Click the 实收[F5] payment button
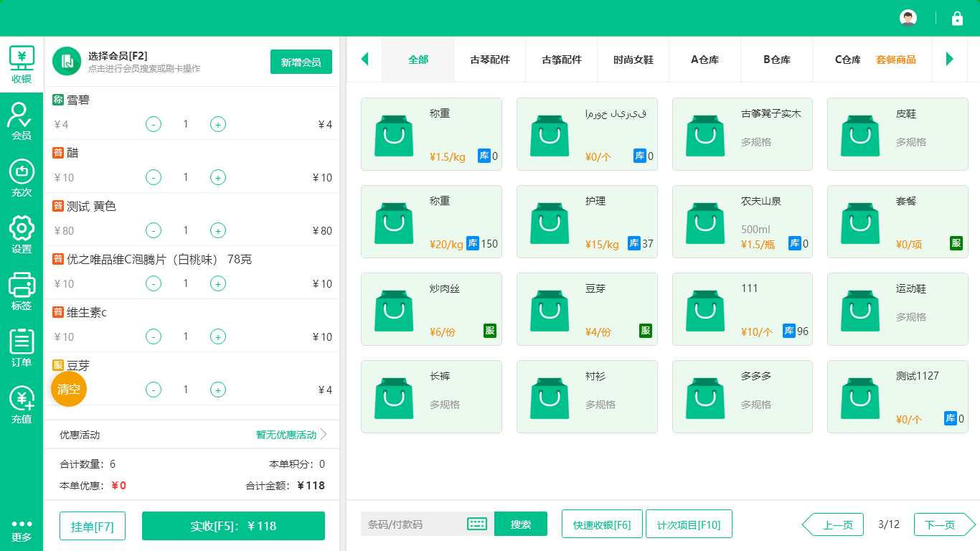Screen dimensions: 980x551 point(233,526)
